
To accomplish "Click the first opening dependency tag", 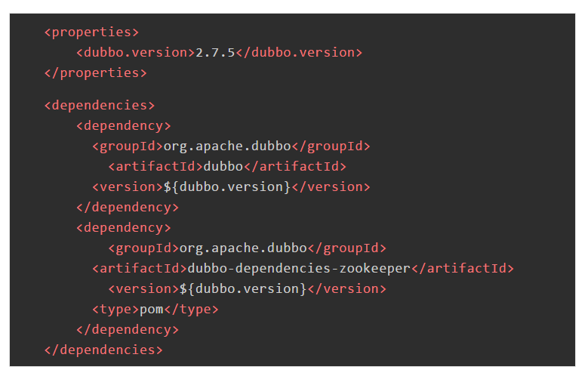I will 123,125.
